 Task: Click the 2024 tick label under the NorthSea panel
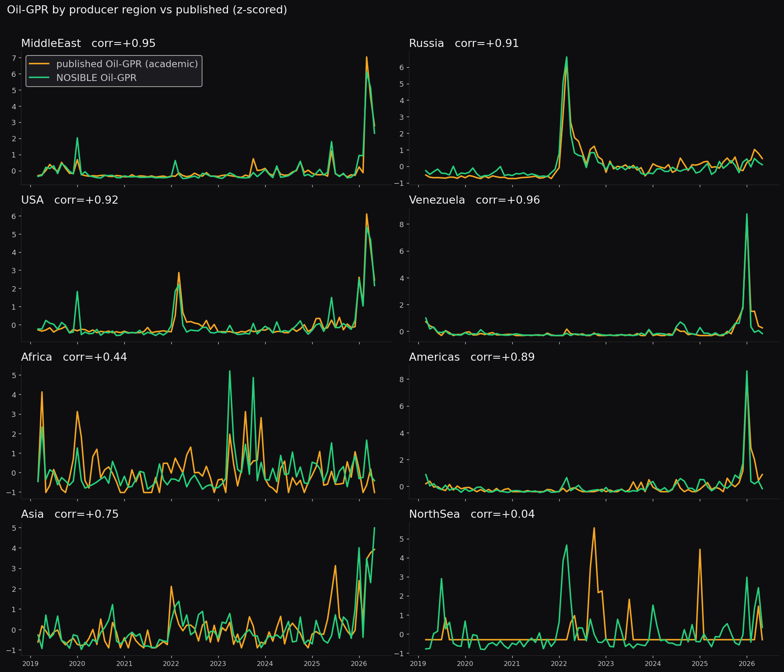[x=653, y=663]
